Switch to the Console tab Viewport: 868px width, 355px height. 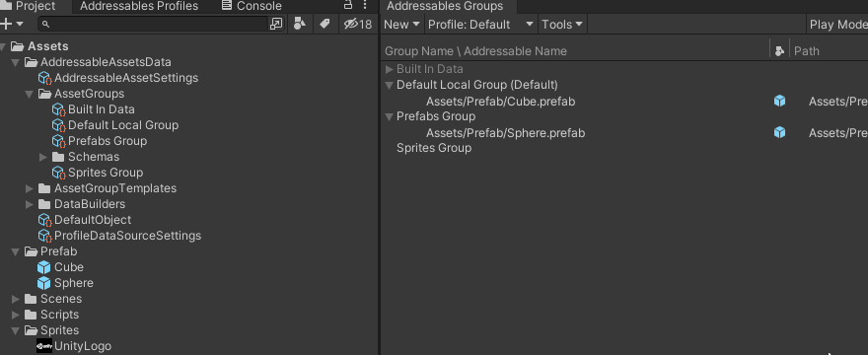pyautogui.click(x=252, y=6)
